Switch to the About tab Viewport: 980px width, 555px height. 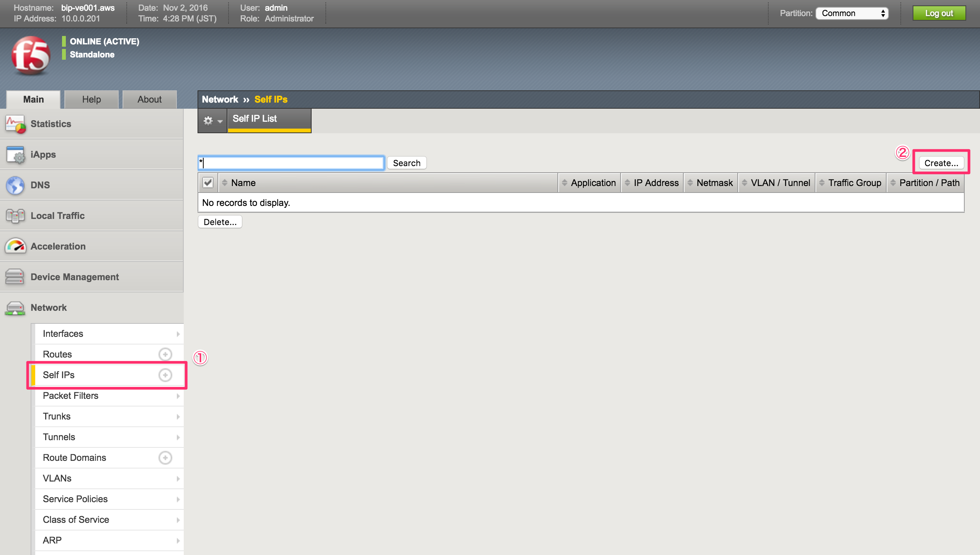(149, 99)
